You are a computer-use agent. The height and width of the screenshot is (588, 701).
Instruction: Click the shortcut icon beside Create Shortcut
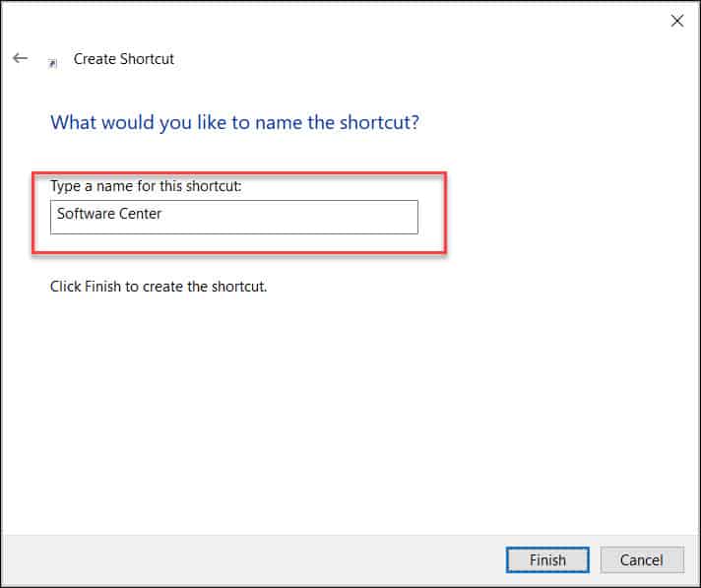pos(53,63)
